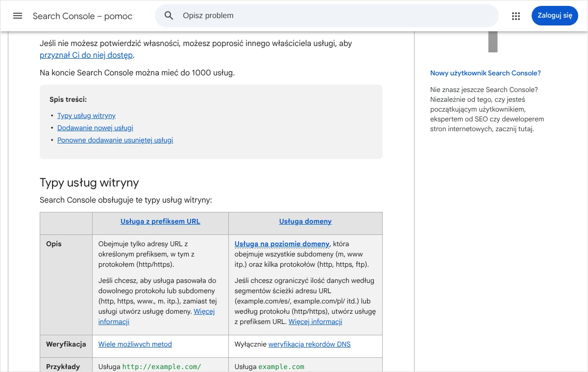Open 'Usługa z prefiksem URL' header link
This screenshot has height=372, width=588.
tap(160, 221)
